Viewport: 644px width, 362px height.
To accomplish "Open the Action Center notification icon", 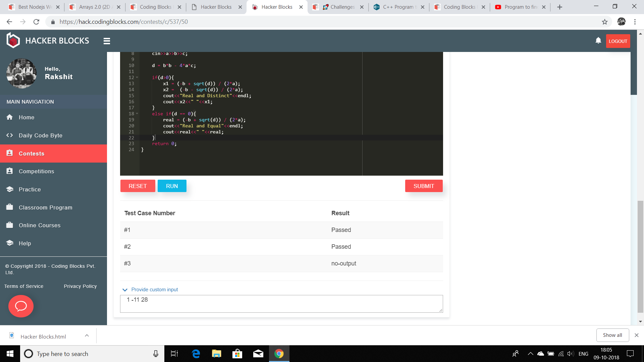I will click(x=630, y=354).
